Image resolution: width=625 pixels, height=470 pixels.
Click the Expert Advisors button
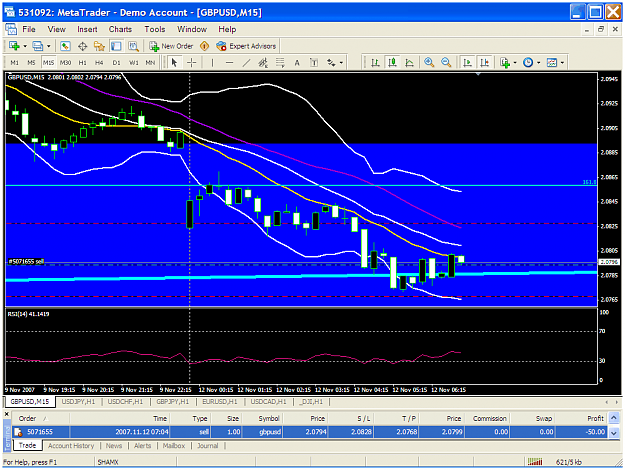pos(246,46)
